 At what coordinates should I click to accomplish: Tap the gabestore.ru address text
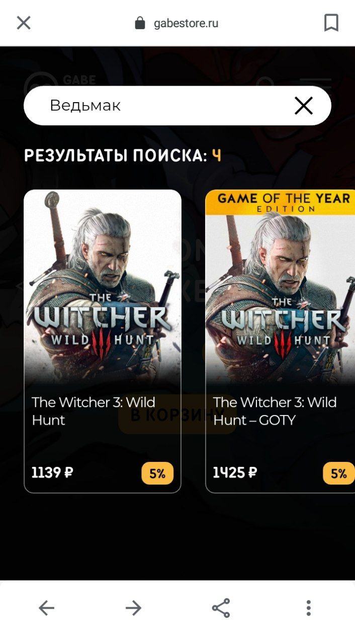(186, 23)
